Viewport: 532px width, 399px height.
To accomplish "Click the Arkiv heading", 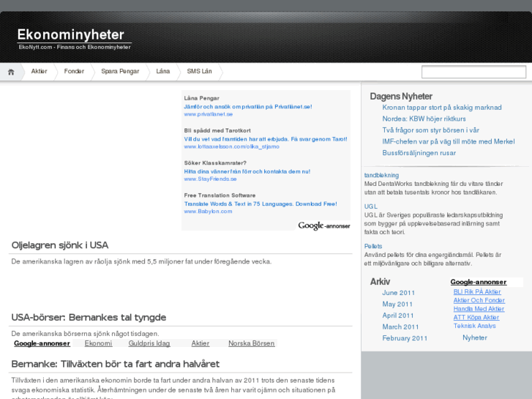I will coord(380,282).
